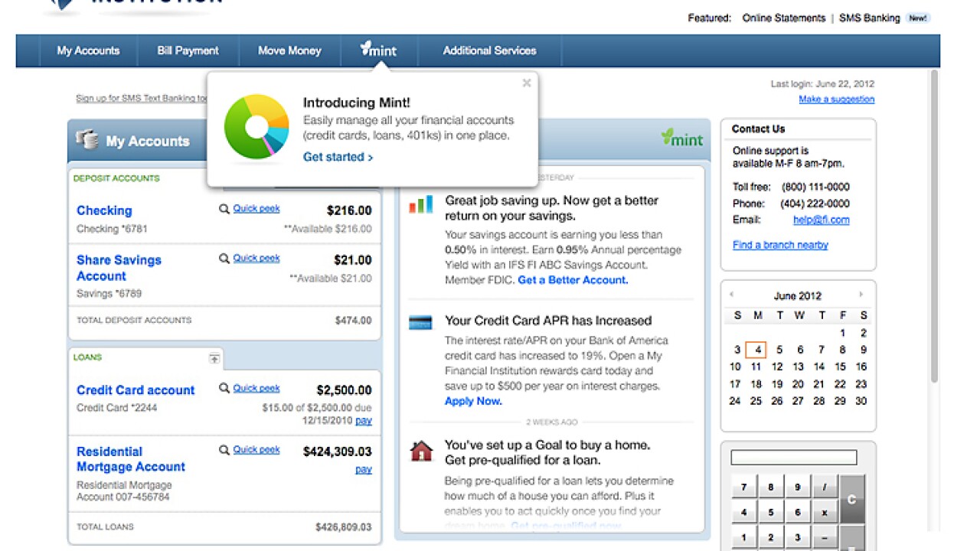Click the magnifier icon beside Checking
Image resolution: width=980 pixels, height=551 pixels.
click(224, 209)
